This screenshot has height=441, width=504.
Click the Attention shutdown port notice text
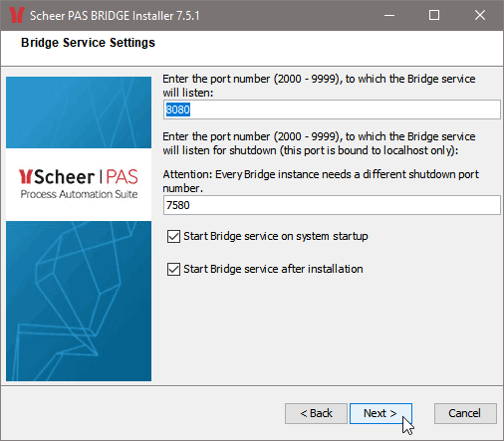[321, 181]
